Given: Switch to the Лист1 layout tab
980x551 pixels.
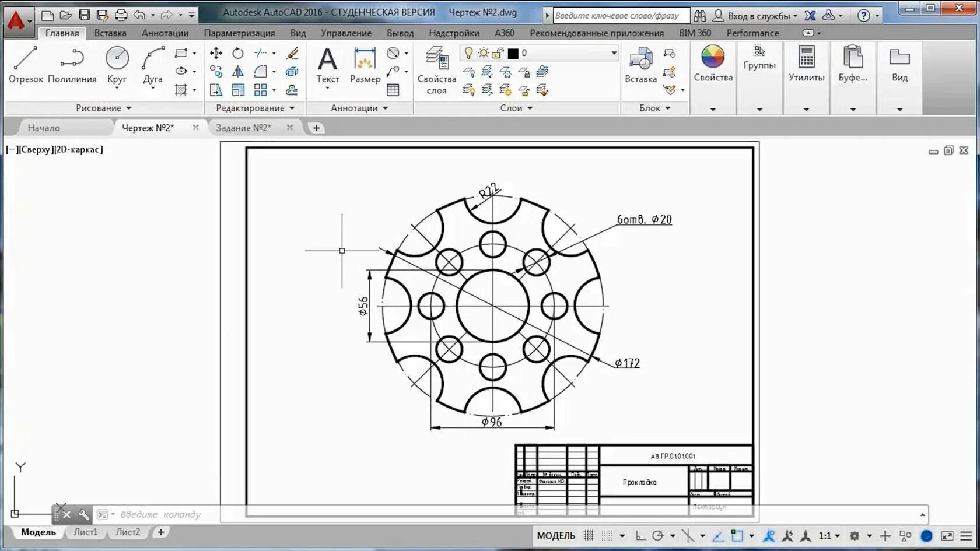Looking at the screenshot, I should pyautogui.click(x=86, y=532).
